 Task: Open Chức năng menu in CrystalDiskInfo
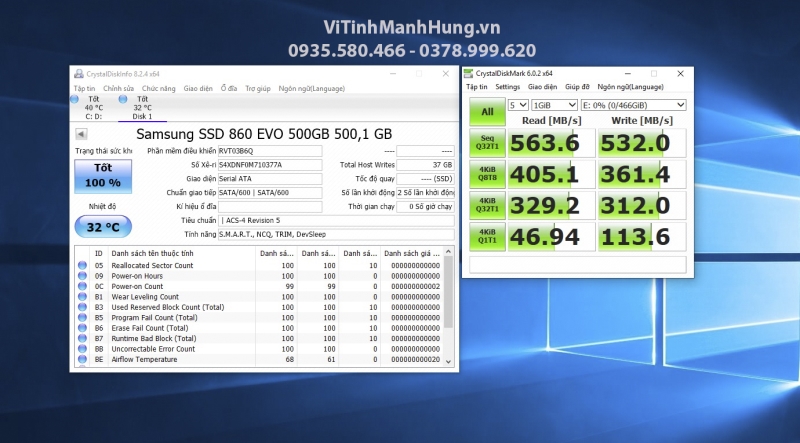(159, 88)
